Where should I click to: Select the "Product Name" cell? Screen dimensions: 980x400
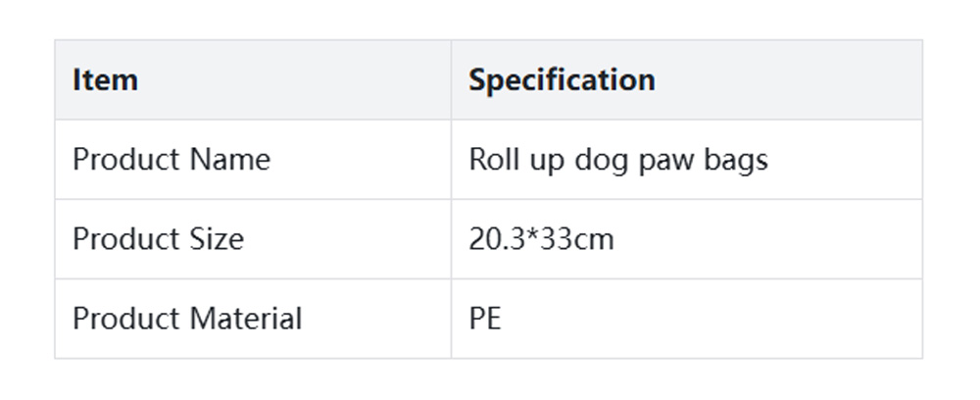tap(171, 159)
